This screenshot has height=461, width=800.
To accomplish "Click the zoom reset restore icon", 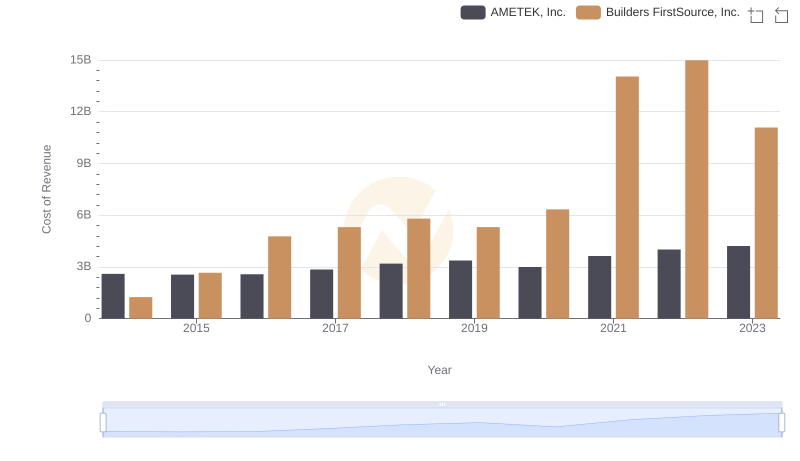I will [x=781, y=15].
